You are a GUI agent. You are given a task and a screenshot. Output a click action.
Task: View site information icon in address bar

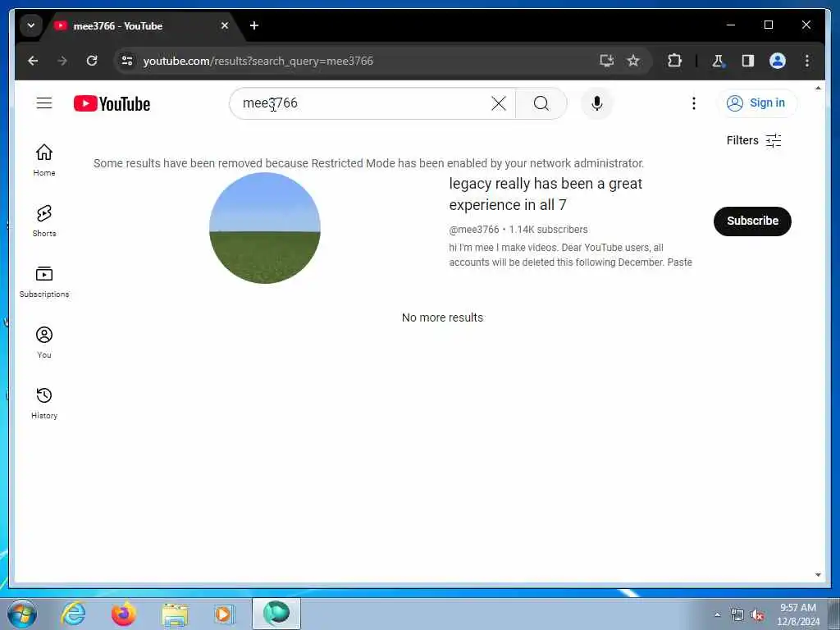point(127,61)
